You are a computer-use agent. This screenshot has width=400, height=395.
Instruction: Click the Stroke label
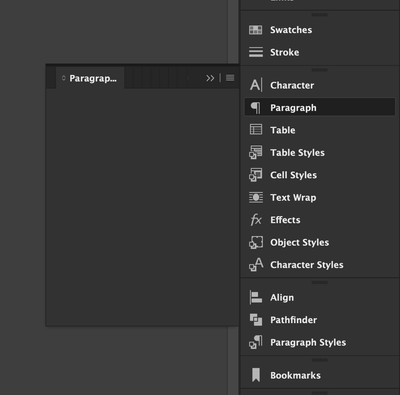click(284, 52)
